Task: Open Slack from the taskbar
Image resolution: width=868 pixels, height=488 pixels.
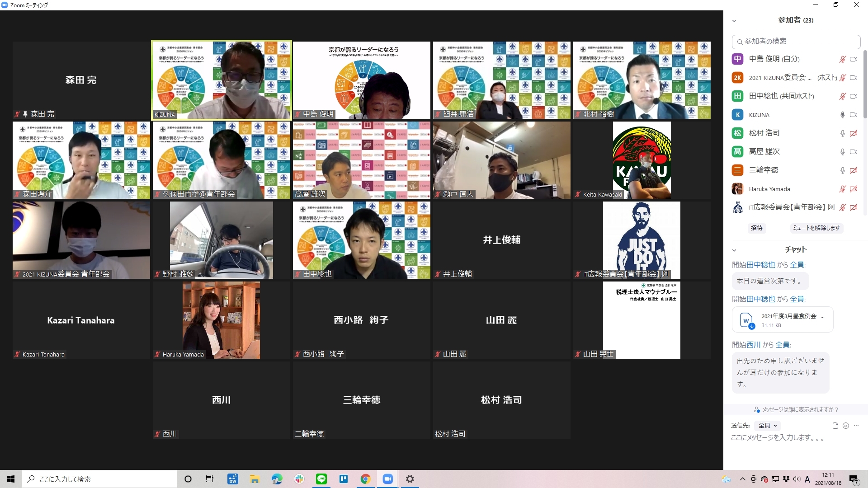Action: coord(299,479)
